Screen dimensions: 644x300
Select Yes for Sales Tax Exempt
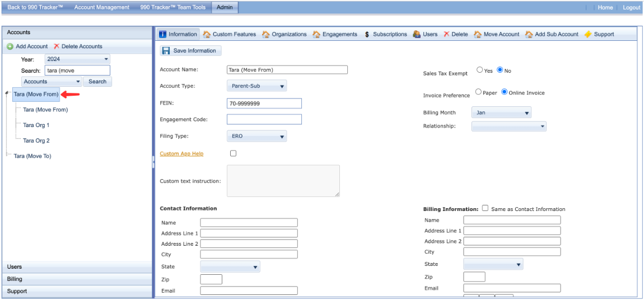click(x=480, y=71)
